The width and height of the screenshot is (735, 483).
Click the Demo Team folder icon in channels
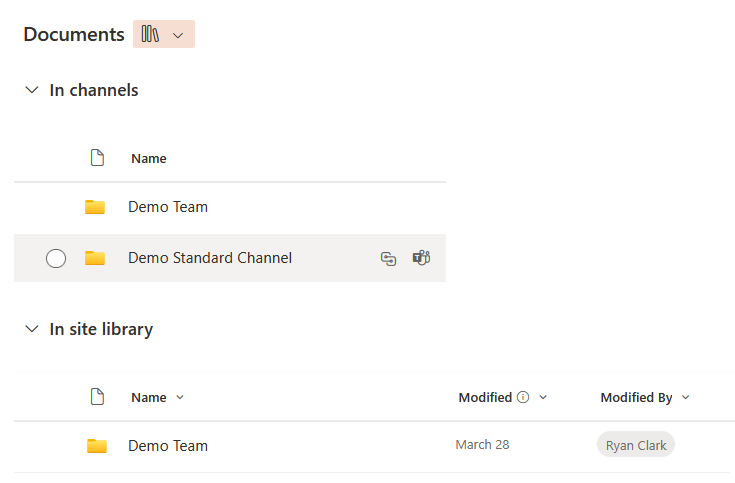coord(95,207)
